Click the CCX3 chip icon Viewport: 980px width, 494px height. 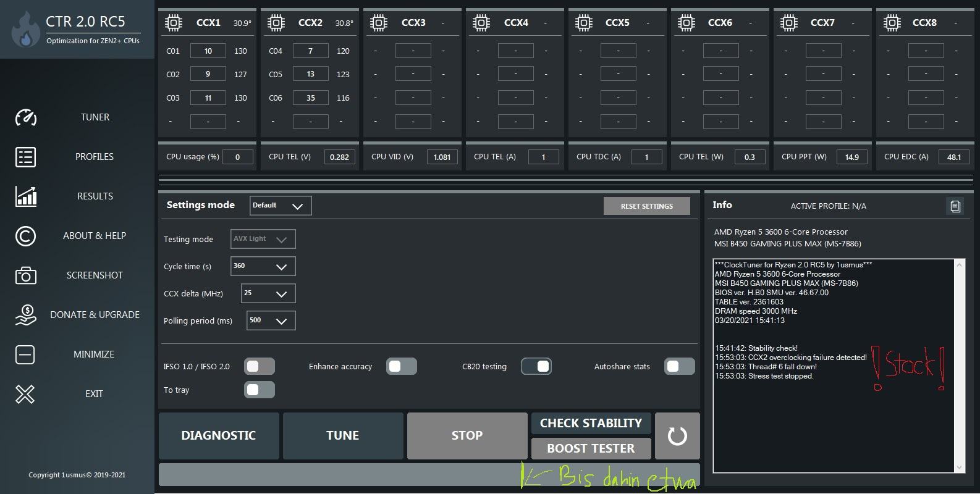pyautogui.click(x=378, y=23)
